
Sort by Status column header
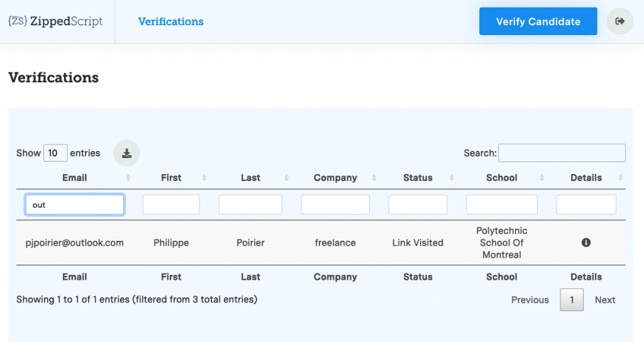418,178
